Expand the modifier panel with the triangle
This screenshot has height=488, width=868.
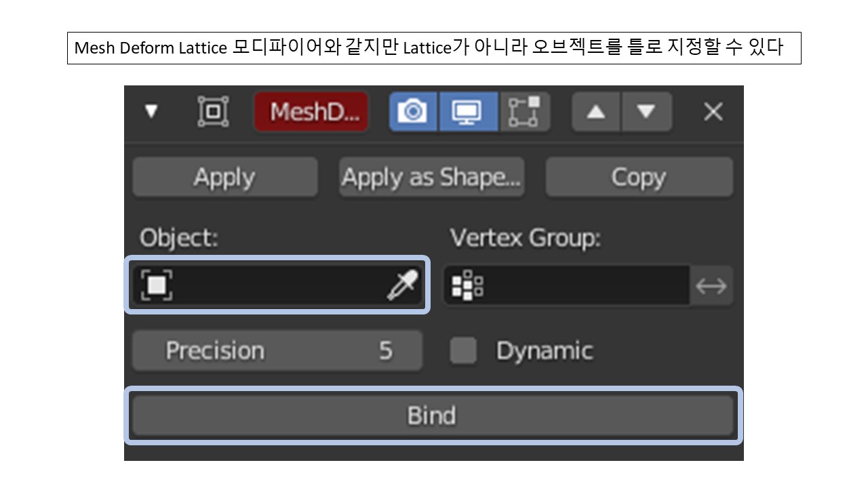tap(152, 112)
